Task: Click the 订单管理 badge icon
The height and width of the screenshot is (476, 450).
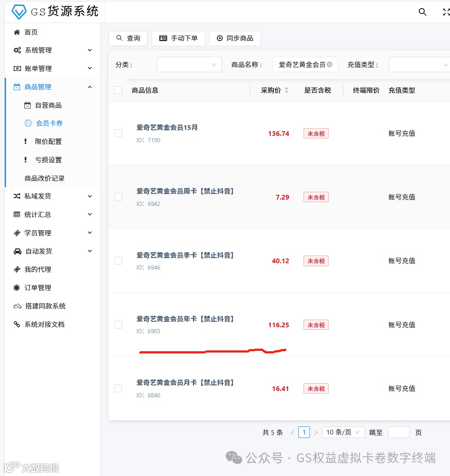Action: pos(17,288)
